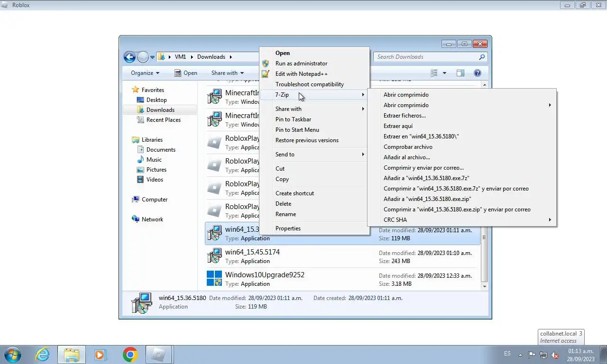Image resolution: width=607 pixels, height=364 pixels.
Task: Choose Cut in context menu
Action: tap(314, 169)
